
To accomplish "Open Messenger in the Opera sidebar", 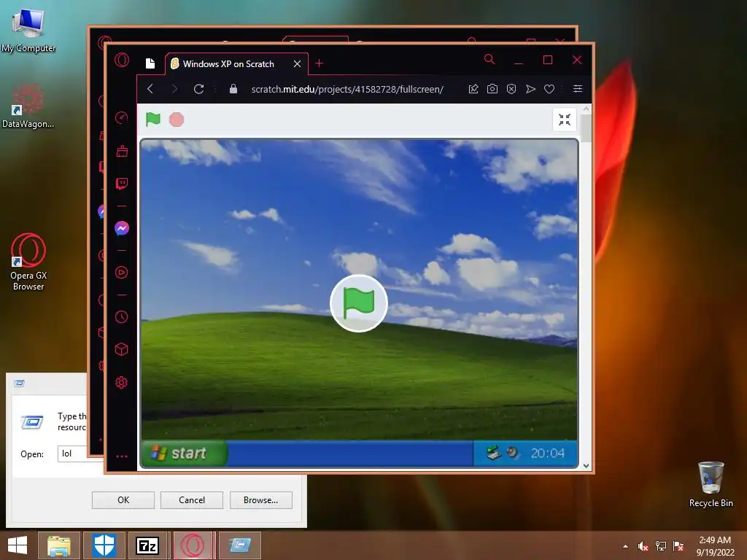I will [x=122, y=228].
